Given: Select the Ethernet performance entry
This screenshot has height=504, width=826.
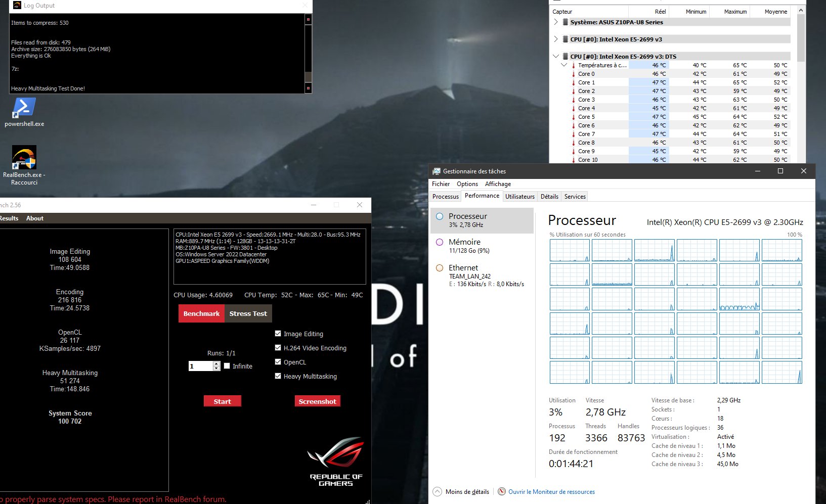Looking at the screenshot, I should tap(482, 275).
